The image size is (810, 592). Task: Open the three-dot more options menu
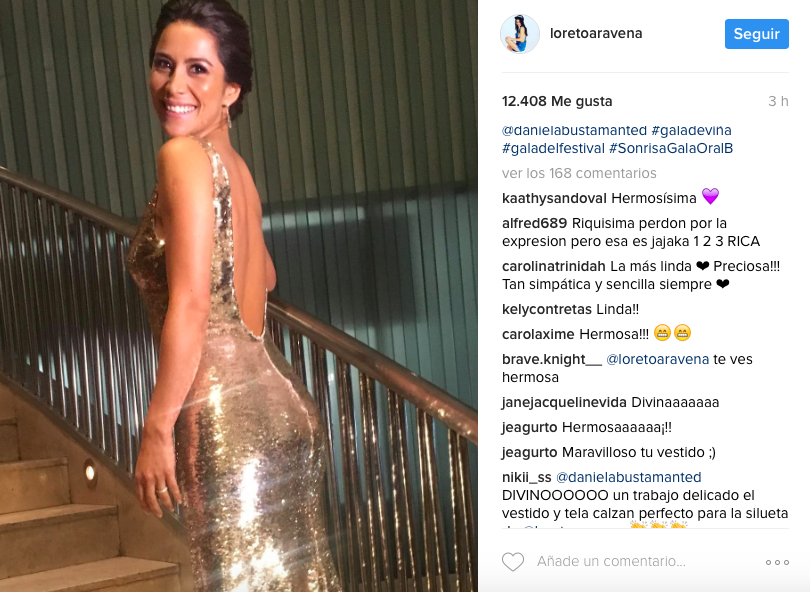pyautogui.click(x=777, y=562)
